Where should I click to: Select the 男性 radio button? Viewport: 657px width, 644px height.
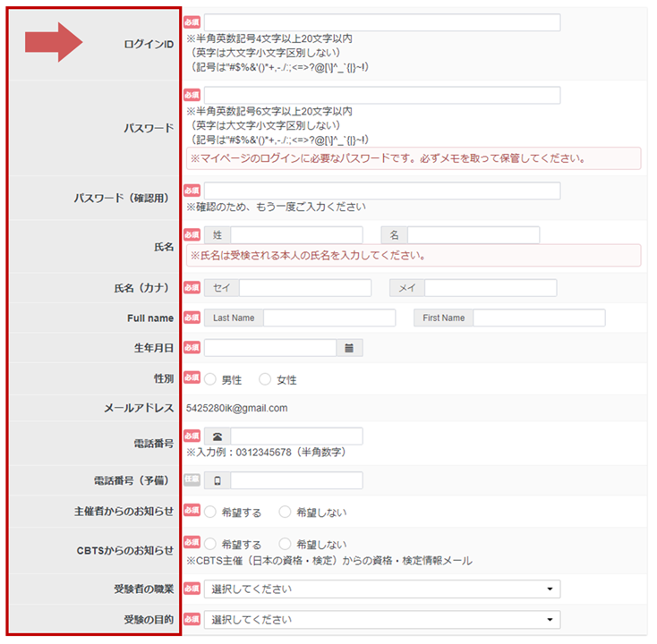coord(210,379)
